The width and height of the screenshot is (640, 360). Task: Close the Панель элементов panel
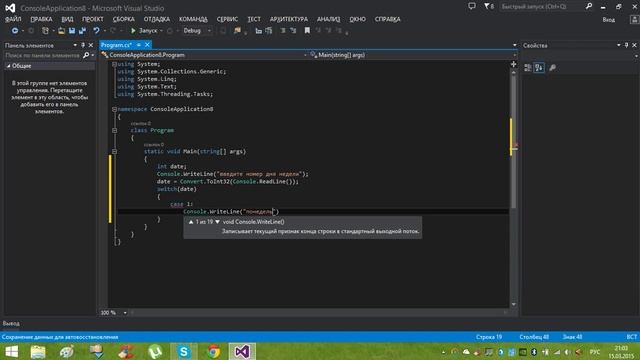point(91,45)
